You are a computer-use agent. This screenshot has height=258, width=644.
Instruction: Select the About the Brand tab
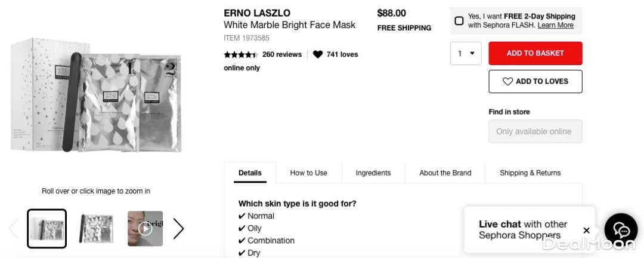445,173
